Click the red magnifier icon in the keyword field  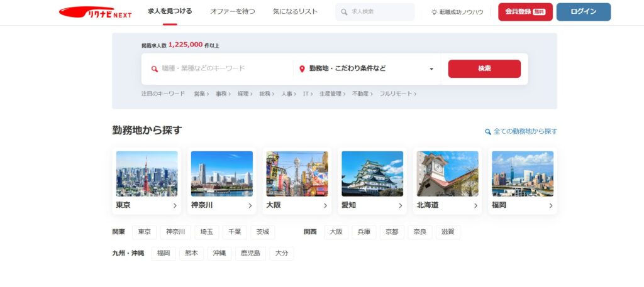coord(155,69)
